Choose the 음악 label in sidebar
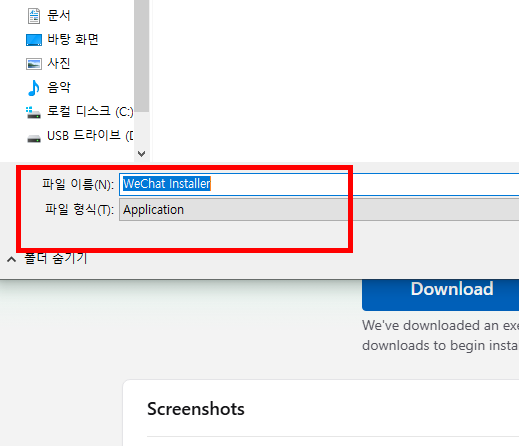Viewport: 519px width, 446px height. coord(59,87)
